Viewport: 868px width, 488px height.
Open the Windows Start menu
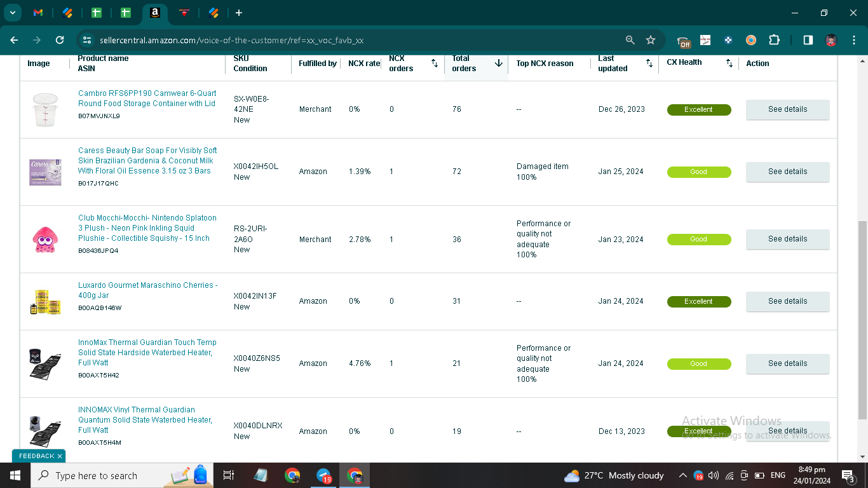point(15,475)
